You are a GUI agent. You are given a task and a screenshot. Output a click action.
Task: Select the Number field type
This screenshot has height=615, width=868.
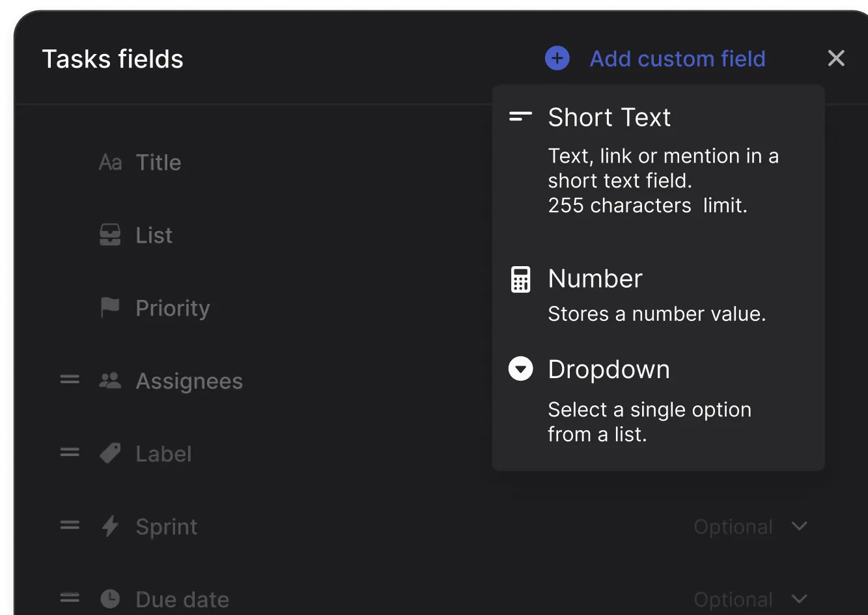595,278
